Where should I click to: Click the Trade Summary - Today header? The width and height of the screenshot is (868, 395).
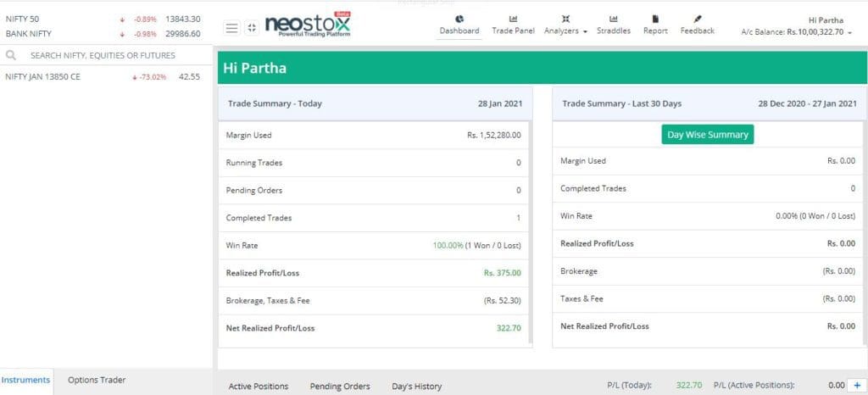[x=275, y=103]
